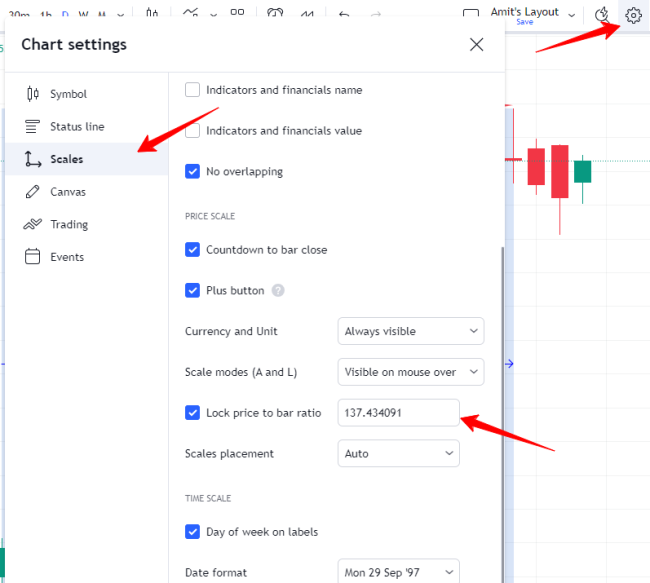Click the undo arrow icon
Viewport: 650px width, 583px height.
click(x=344, y=14)
